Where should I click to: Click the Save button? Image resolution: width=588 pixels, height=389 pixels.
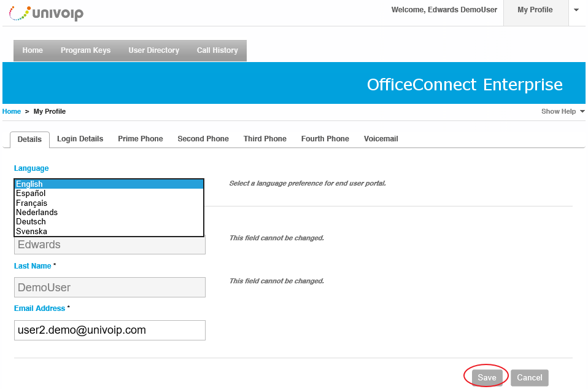(x=487, y=378)
